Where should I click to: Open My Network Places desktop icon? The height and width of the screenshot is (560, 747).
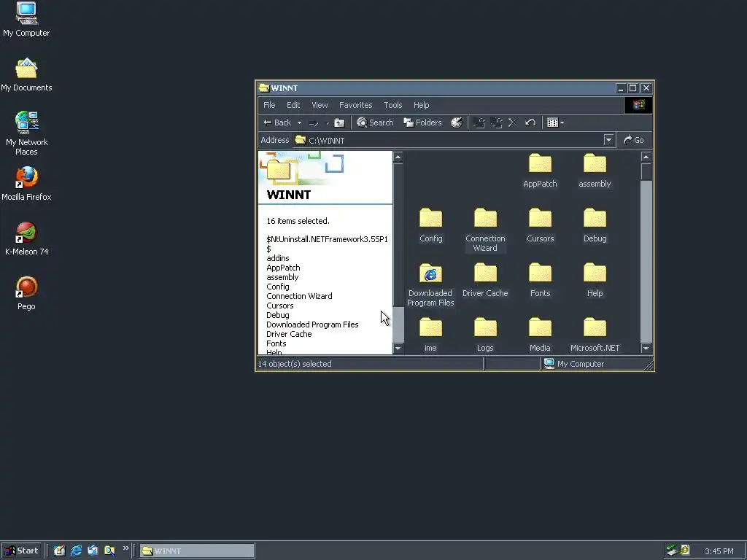tap(26, 133)
